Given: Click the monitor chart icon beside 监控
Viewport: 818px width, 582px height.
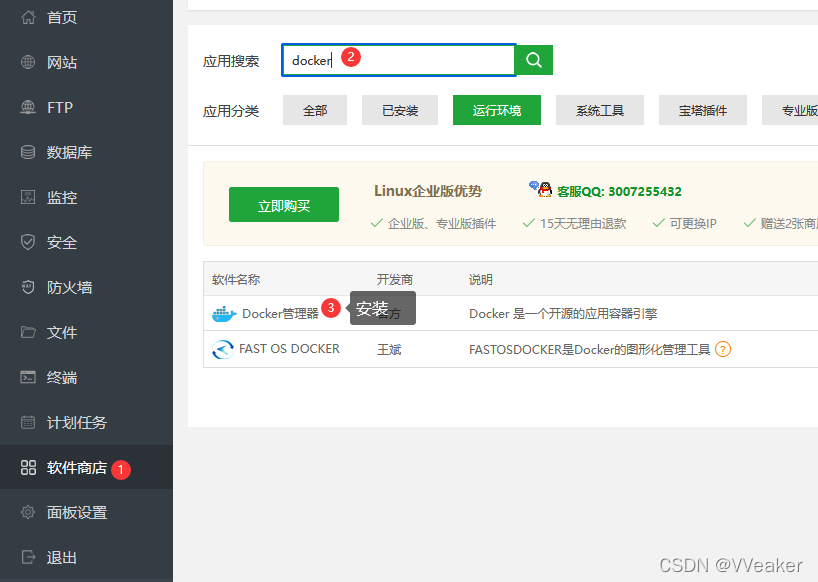Looking at the screenshot, I should coord(28,197).
